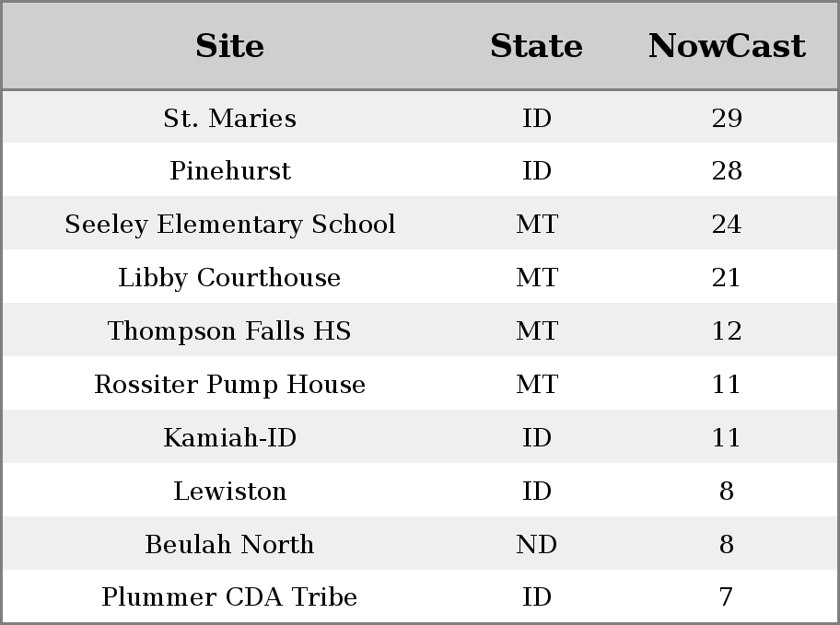Screen dimensions: 840x625
Task: Select NowCast value 12 for Thompson Falls
Action: [727, 331]
